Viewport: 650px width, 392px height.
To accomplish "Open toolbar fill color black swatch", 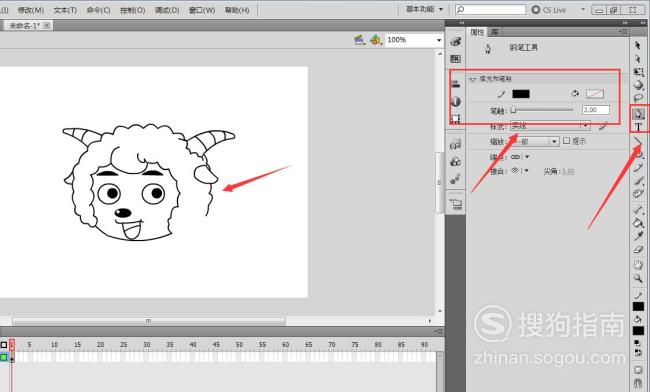I will coord(638,331).
